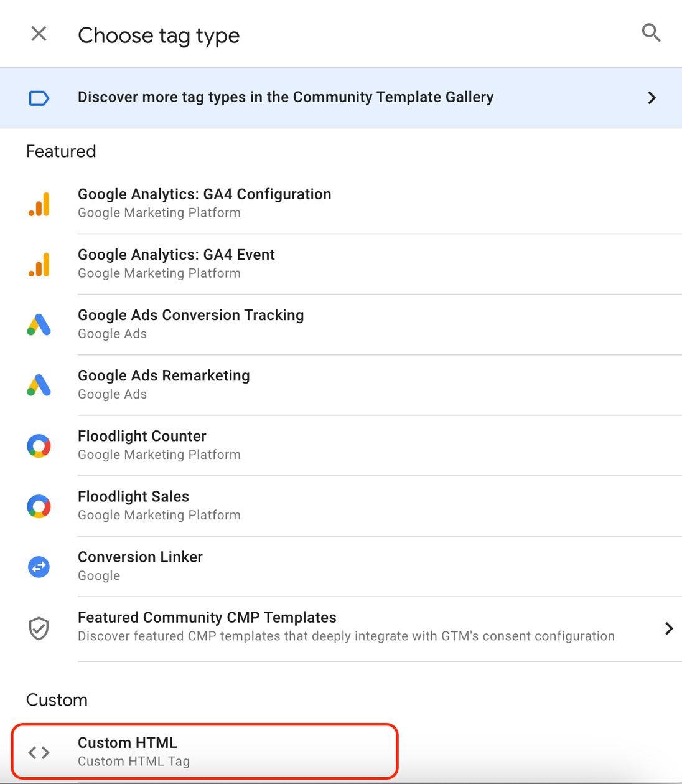Image resolution: width=682 pixels, height=784 pixels.
Task: Click the GA4 Event bar chart icon
Action: pos(39,263)
